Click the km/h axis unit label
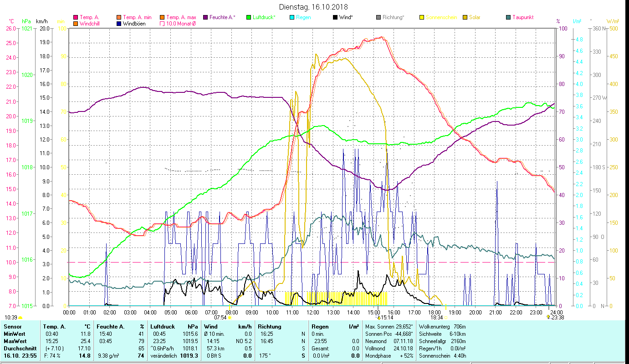 tap(42, 21)
